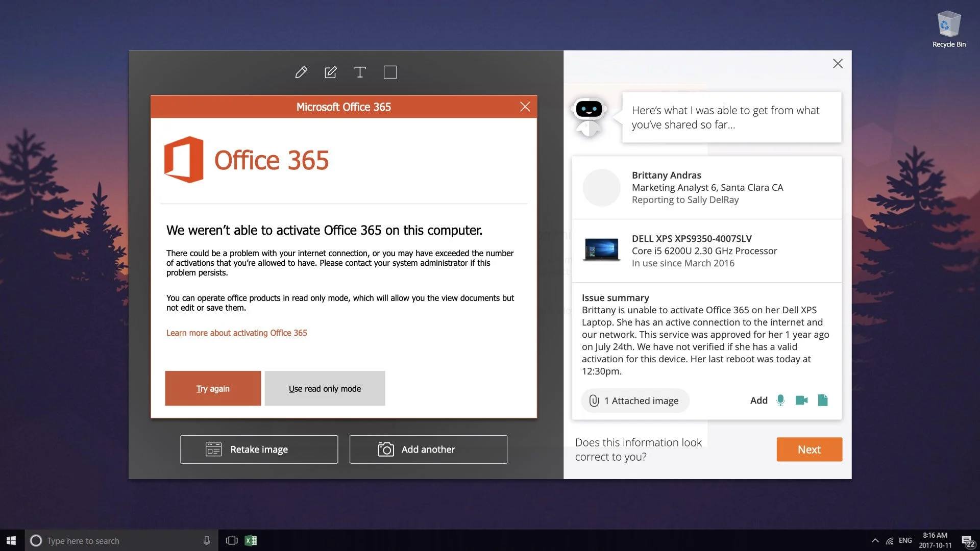Select the Text annotation tool

tap(360, 72)
